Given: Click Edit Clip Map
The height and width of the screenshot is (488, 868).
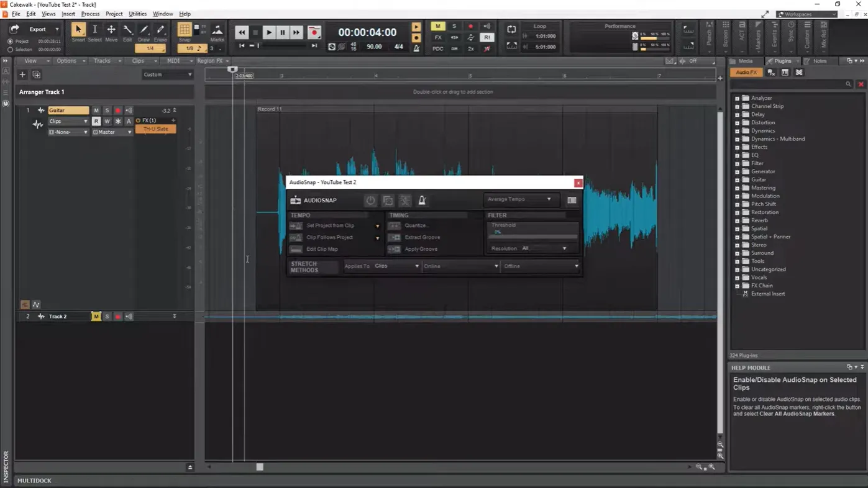Looking at the screenshot, I should click(x=322, y=249).
